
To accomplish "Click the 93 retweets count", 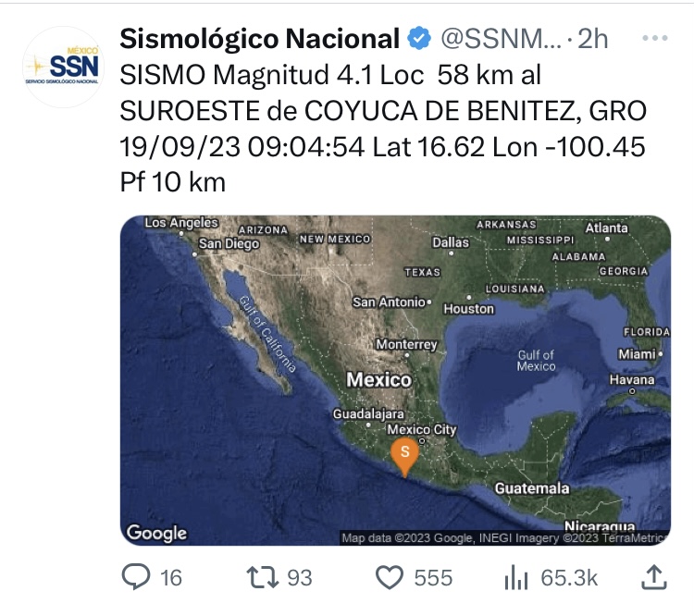I will point(300,578).
